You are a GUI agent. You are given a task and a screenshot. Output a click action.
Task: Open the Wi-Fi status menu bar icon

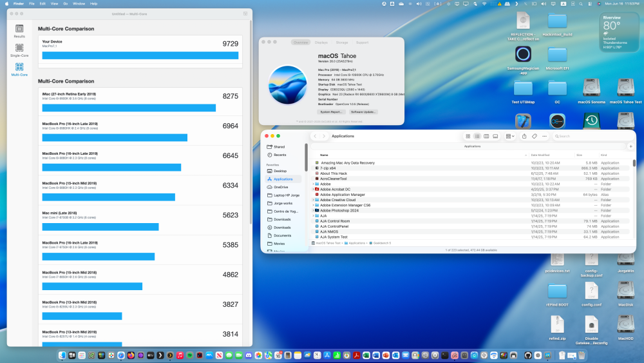[x=484, y=4]
